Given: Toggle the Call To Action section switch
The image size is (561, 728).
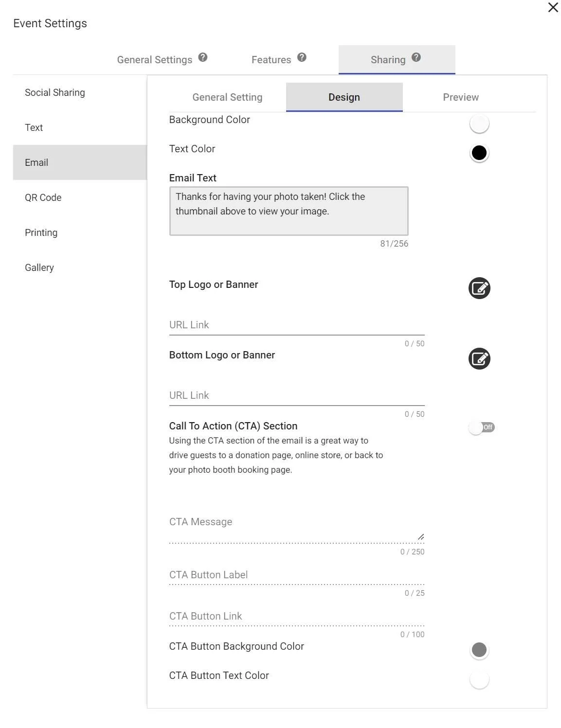Looking at the screenshot, I should (x=481, y=427).
